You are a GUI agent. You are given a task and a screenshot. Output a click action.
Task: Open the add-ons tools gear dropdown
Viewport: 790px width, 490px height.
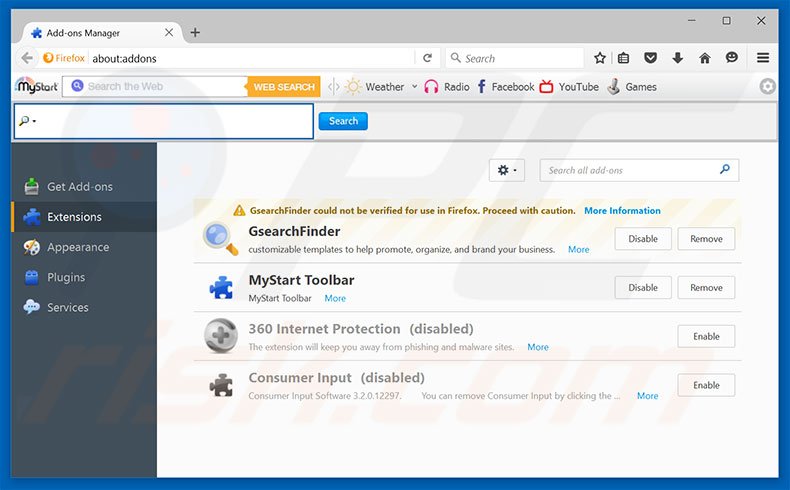[507, 170]
